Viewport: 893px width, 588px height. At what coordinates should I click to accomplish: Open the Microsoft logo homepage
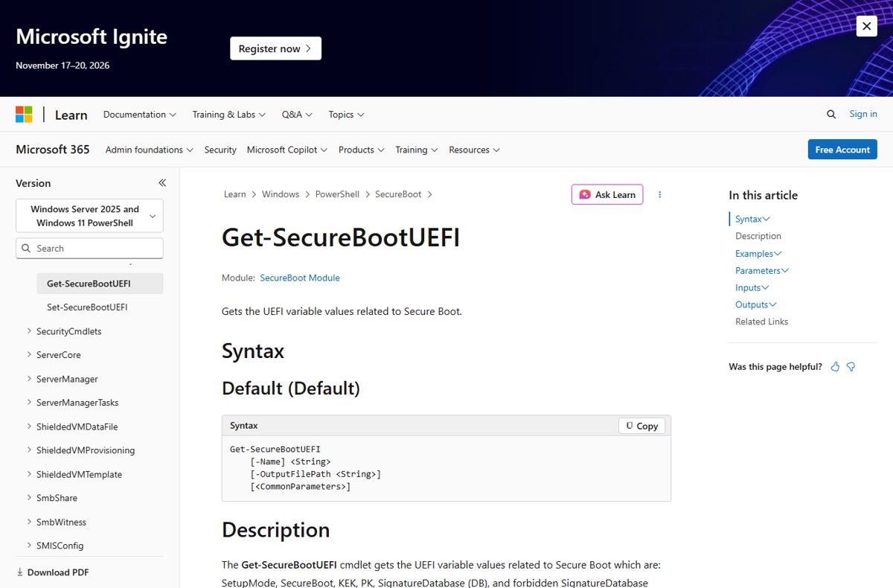[24, 115]
